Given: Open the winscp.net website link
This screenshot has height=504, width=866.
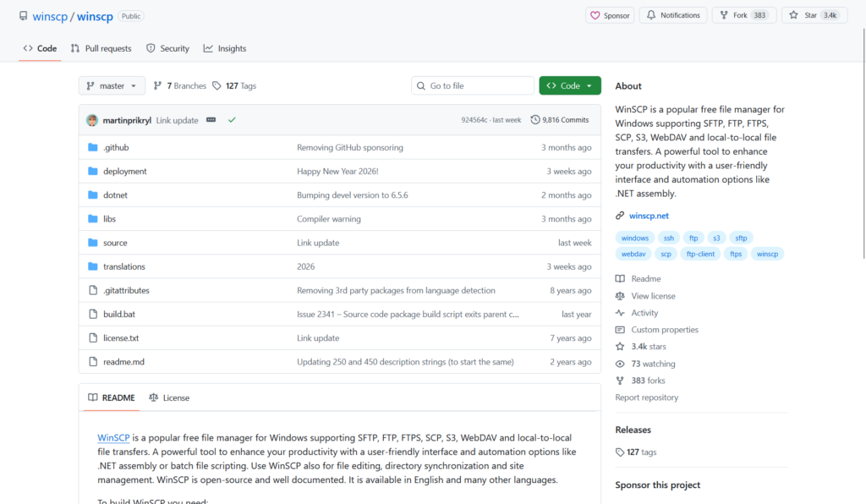Looking at the screenshot, I should click(x=649, y=216).
